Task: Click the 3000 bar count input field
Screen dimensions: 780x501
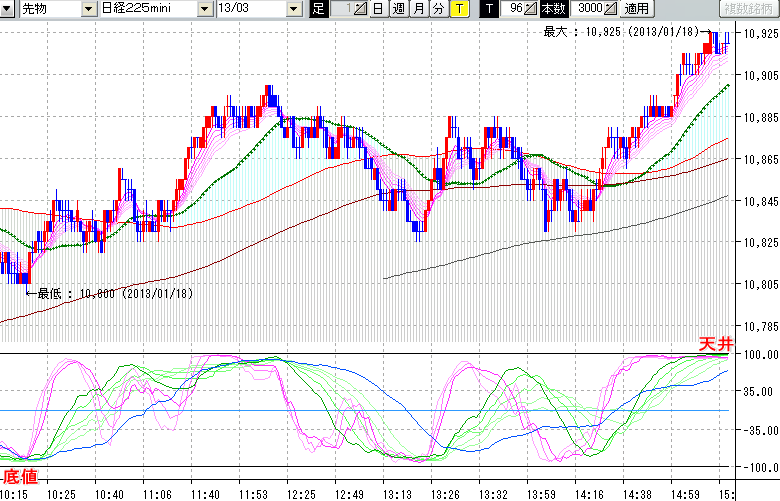Action: pos(586,9)
